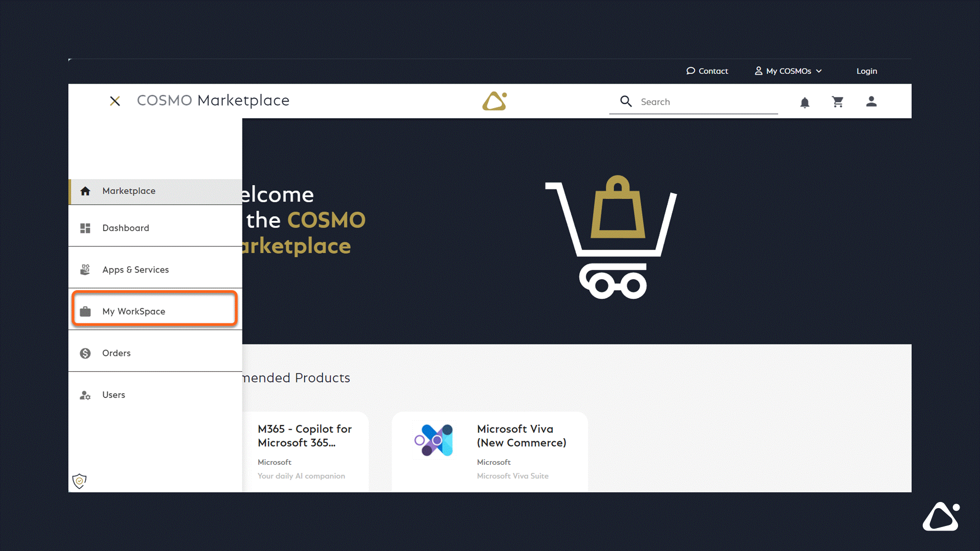Viewport: 980px width, 551px height.
Task: Open the shopping cart icon
Action: coord(838,102)
